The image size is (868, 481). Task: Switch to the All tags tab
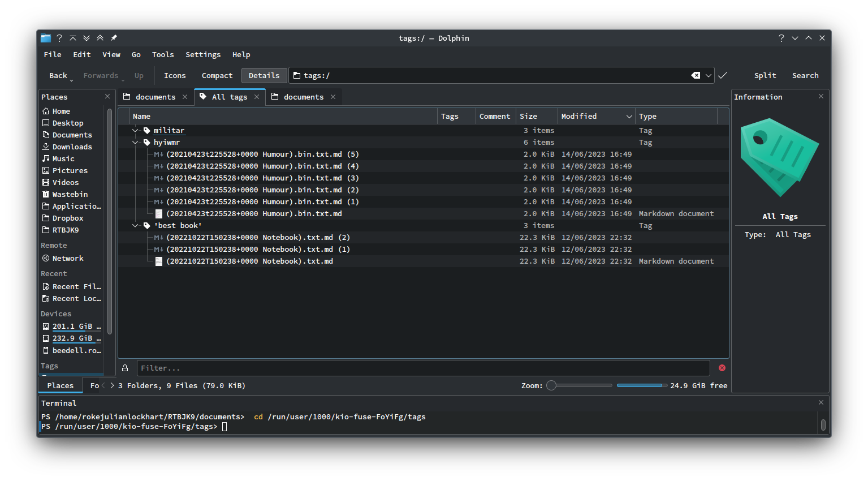pyautogui.click(x=229, y=97)
